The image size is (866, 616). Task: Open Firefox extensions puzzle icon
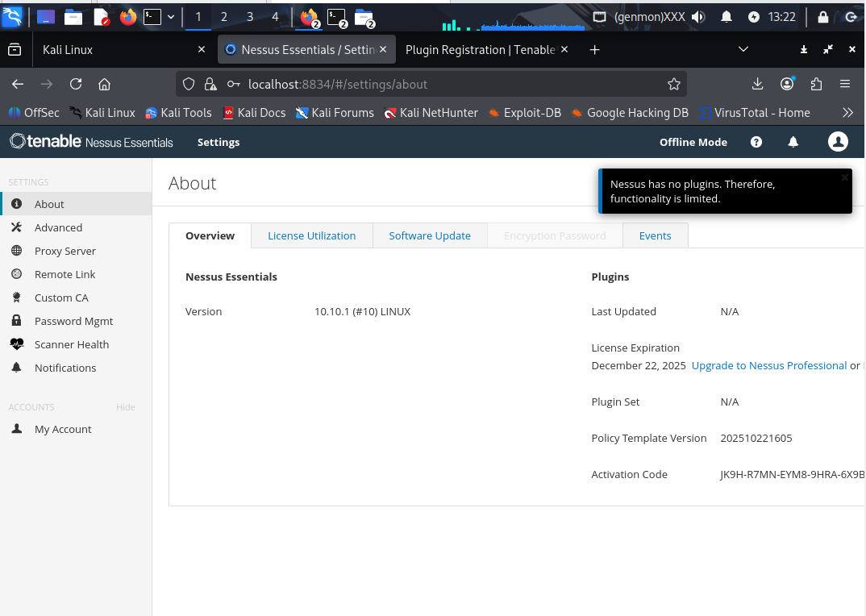tap(816, 84)
